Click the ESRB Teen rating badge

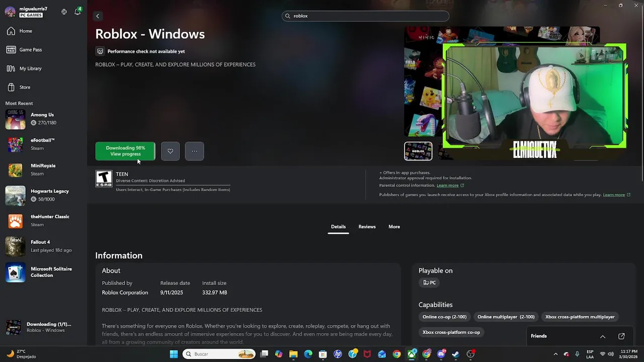point(104,179)
